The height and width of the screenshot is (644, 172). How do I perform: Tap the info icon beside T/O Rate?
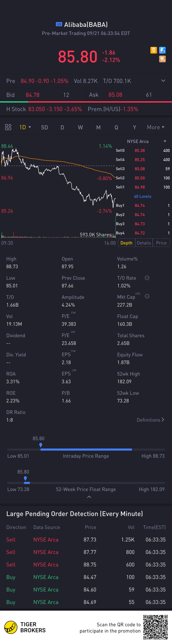click(x=147, y=278)
